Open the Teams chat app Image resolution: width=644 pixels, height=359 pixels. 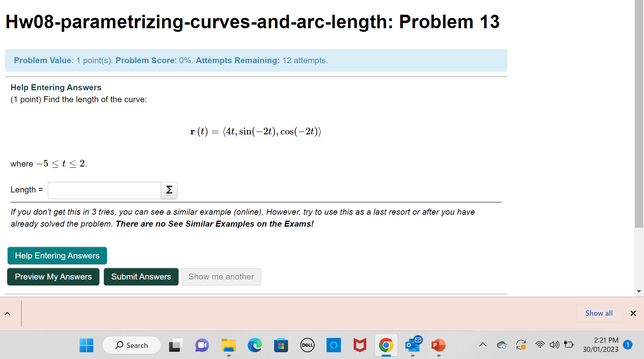(x=202, y=345)
